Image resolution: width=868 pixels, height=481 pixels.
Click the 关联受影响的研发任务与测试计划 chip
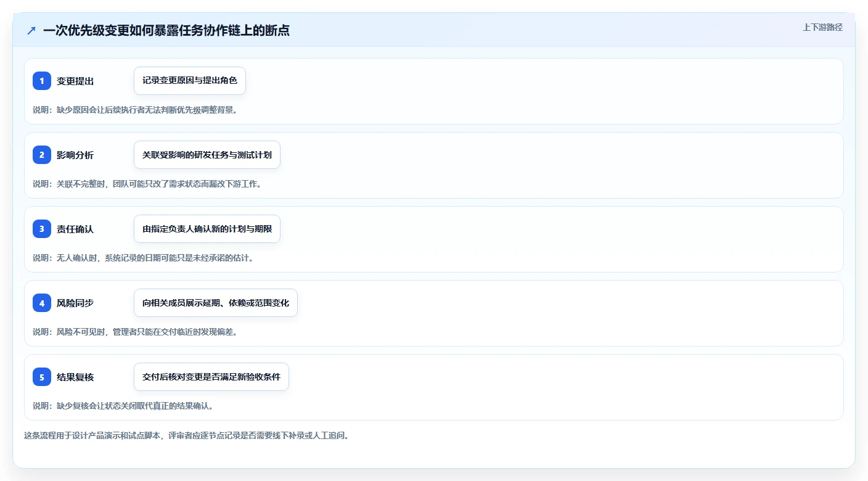tap(207, 155)
